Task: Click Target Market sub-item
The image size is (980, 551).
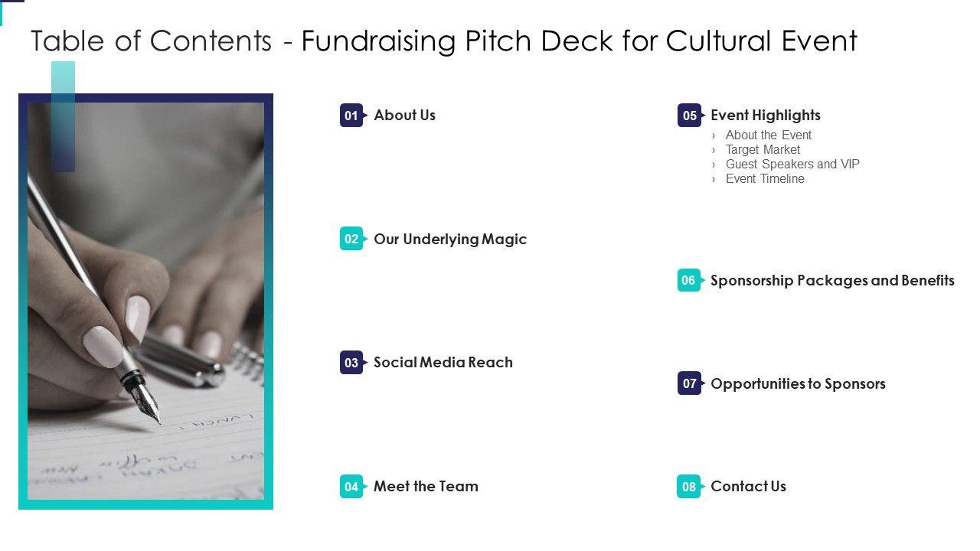Action: pyautogui.click(x=763, y=150)
